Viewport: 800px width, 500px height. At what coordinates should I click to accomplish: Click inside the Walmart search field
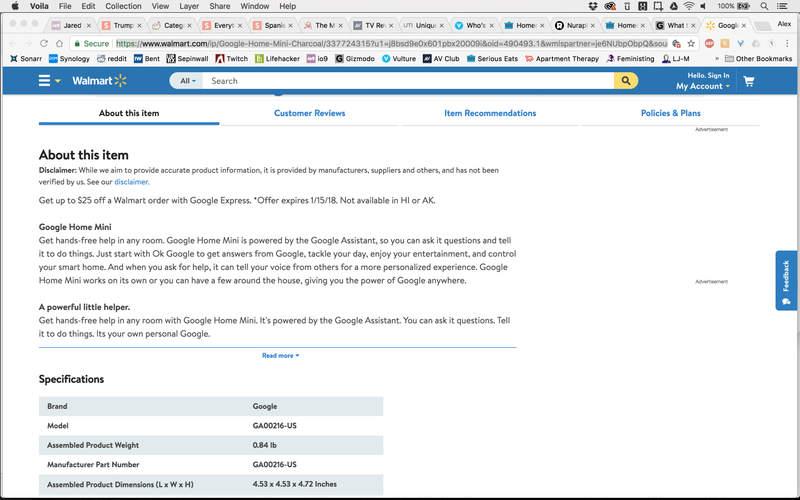coord(408,81)
